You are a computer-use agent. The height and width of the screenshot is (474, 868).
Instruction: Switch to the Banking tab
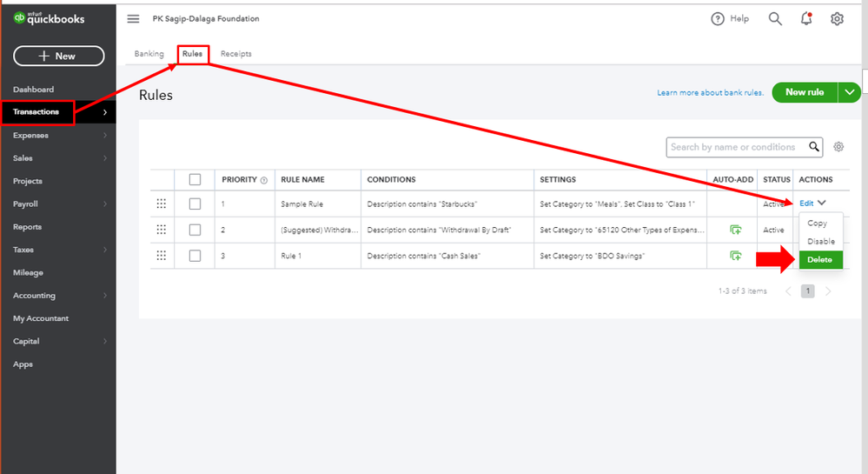click(149, 54)
